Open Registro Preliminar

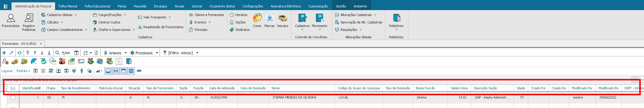(29, 23)
